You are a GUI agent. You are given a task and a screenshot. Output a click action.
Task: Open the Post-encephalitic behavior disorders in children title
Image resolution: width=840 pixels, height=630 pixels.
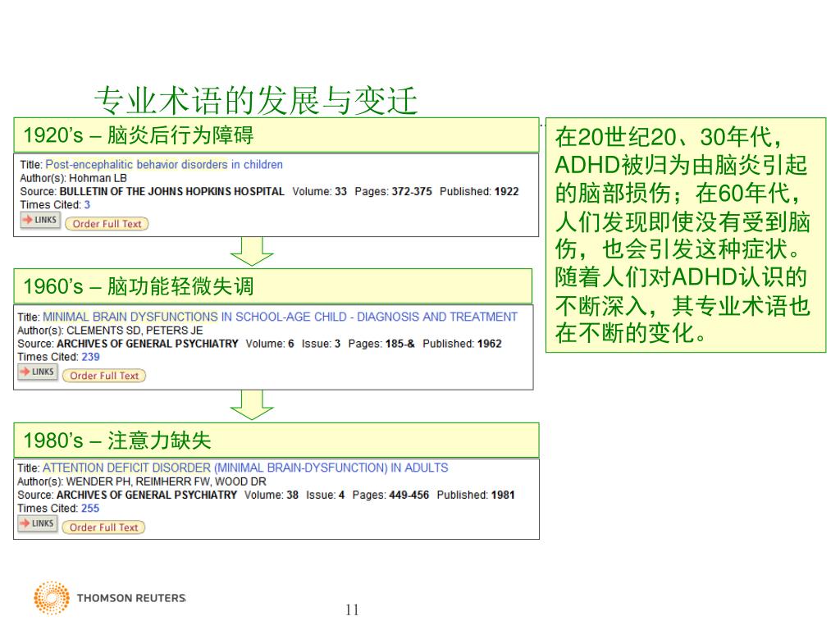tap(163, 165)
